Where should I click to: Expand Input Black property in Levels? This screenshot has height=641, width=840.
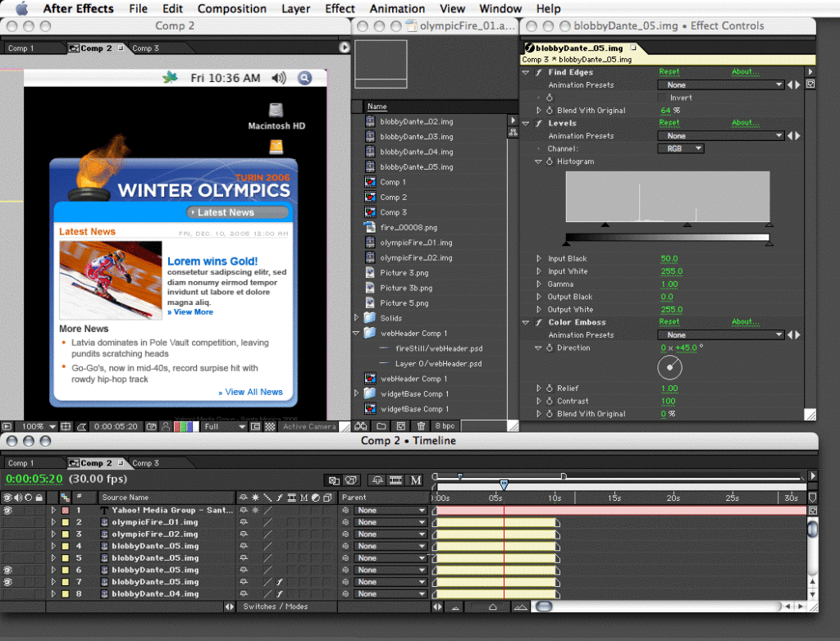click(x=539, y=258)
